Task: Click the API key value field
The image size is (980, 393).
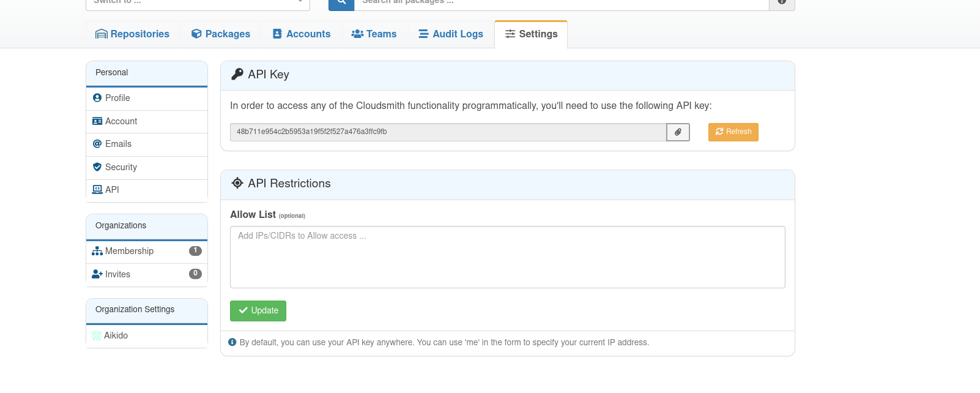Action: (x=448, y=132)
